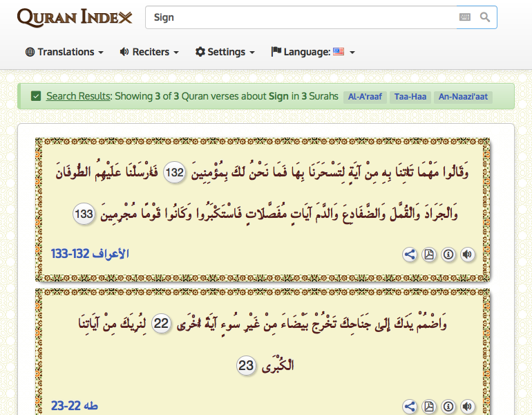This screenshot has height=415, width=532.
Task: Export Al-A'raaf 132-133 as PDF
Action: click(x=429, y=255)
